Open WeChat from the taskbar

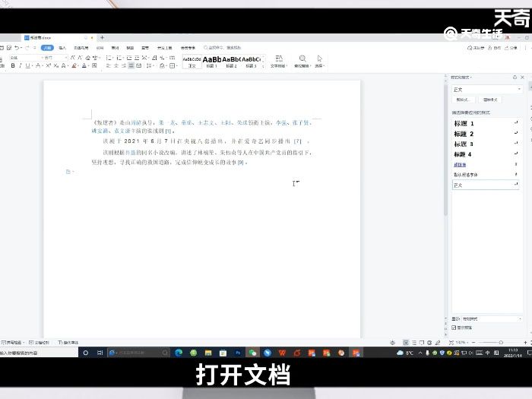(x=252, y=353)
